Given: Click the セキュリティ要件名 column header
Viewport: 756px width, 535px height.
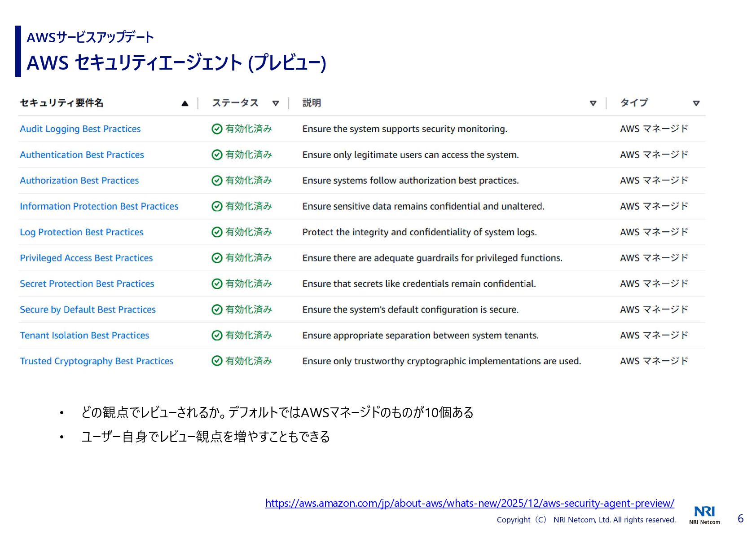Looking at the screenshot, I should pos(62,103).
